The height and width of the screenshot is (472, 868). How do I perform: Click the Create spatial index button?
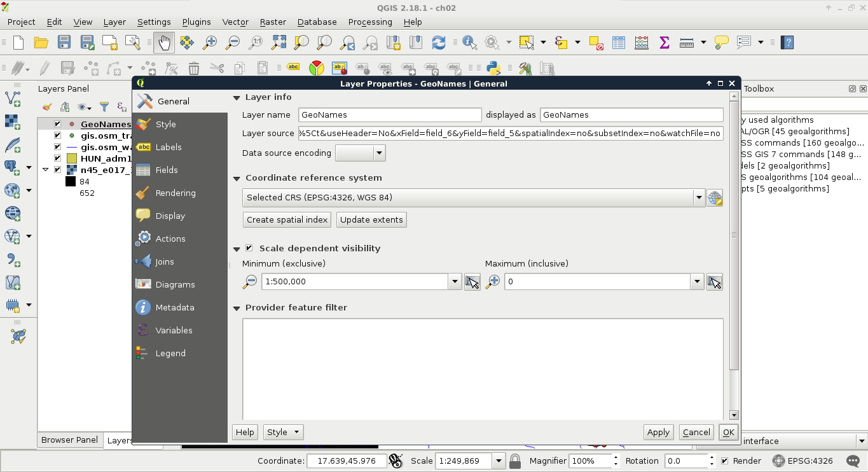[x=287, y=219]
